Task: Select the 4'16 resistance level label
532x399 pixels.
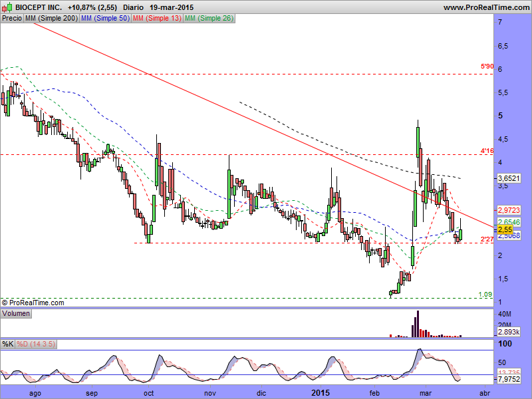Action: click(x=487, y=151)
